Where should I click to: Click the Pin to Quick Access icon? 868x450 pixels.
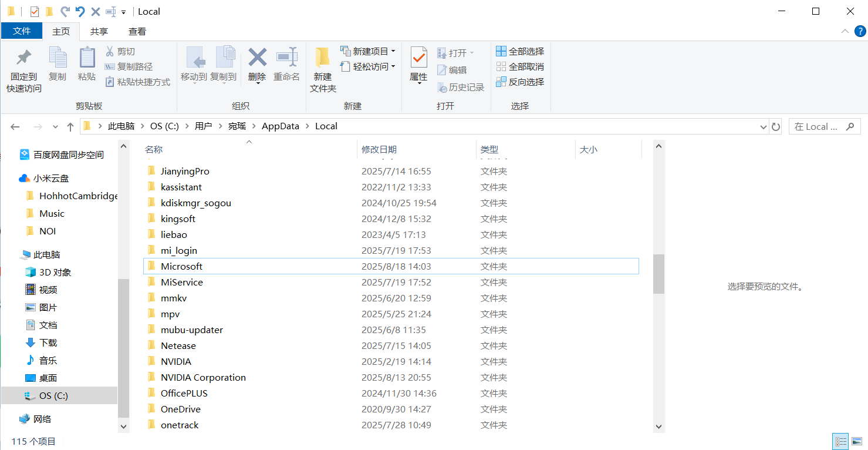click(23, 58)
